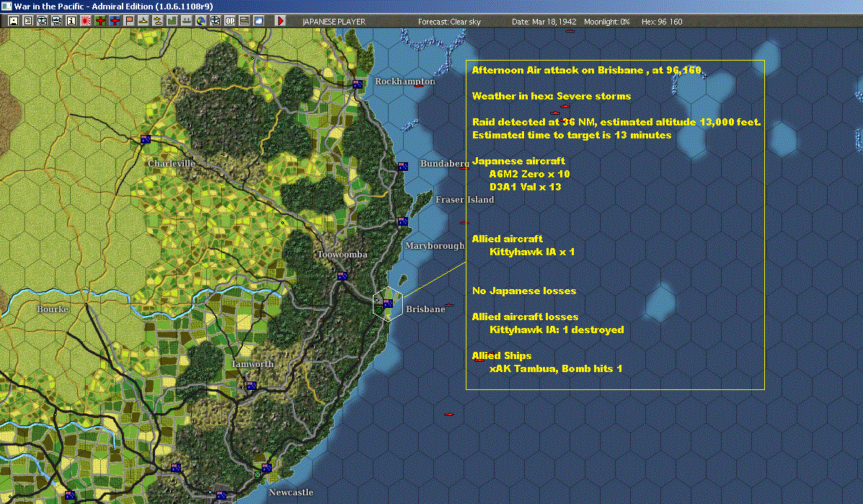
Task: Click the red plane on green background icon
Action: 100,21
